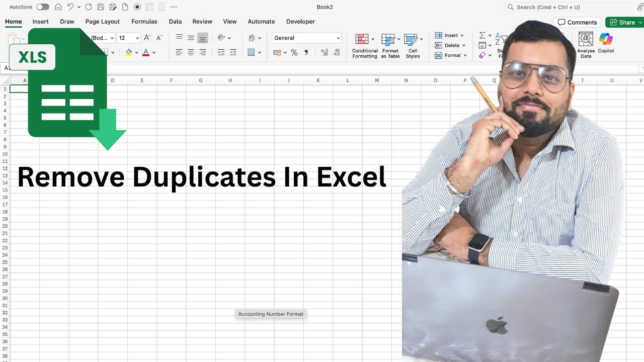This screenshot has height=362, width=644.
Task: Open font color dropdown arrow
Action: (154, 52)
